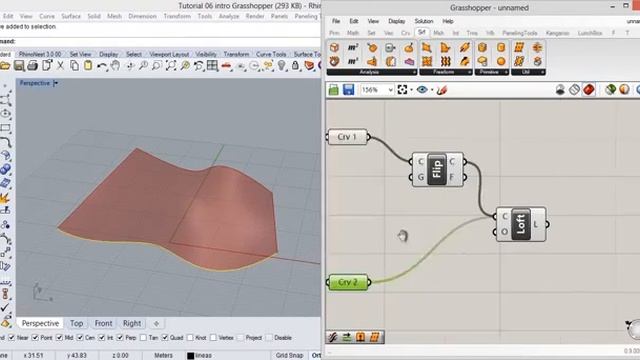The image size is (640, 360).
Task: Click the Zoom Extents icon in Rhino
Action: click(171, 65)
